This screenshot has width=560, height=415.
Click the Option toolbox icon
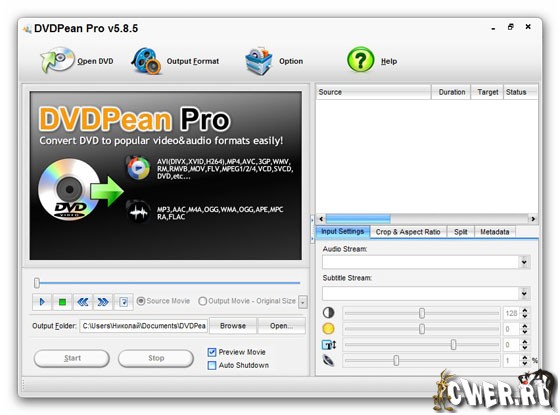(x=259, y=61)
